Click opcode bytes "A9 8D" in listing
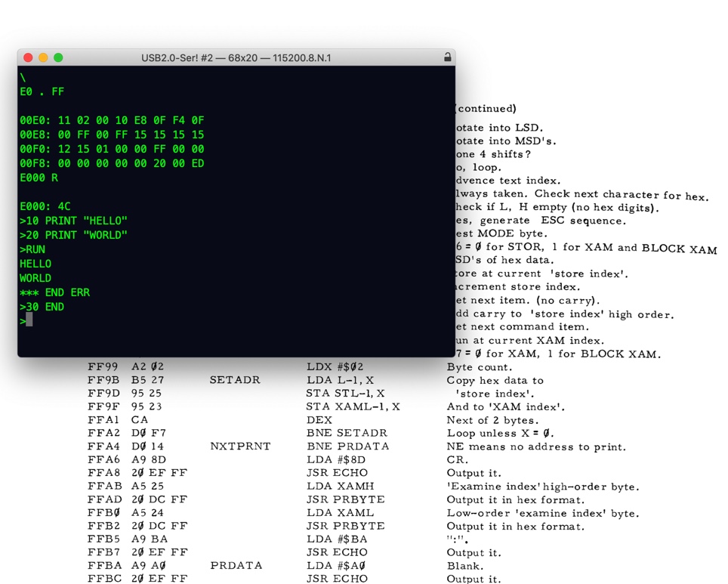This screenshot has height=584, width=728. tap(149, 459)
